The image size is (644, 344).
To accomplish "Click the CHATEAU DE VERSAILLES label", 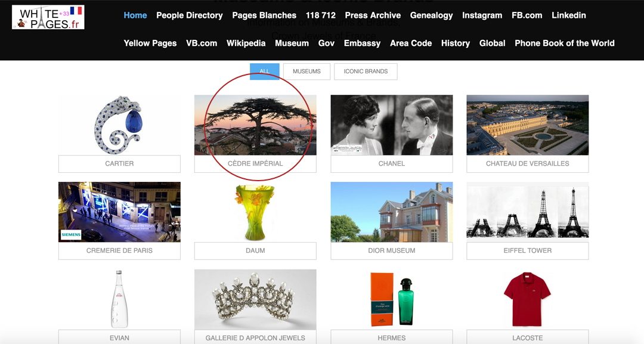I will (x=528, y=164).
